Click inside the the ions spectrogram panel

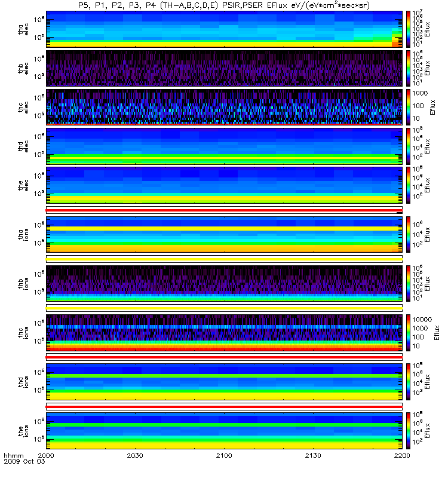pos(224,431)
